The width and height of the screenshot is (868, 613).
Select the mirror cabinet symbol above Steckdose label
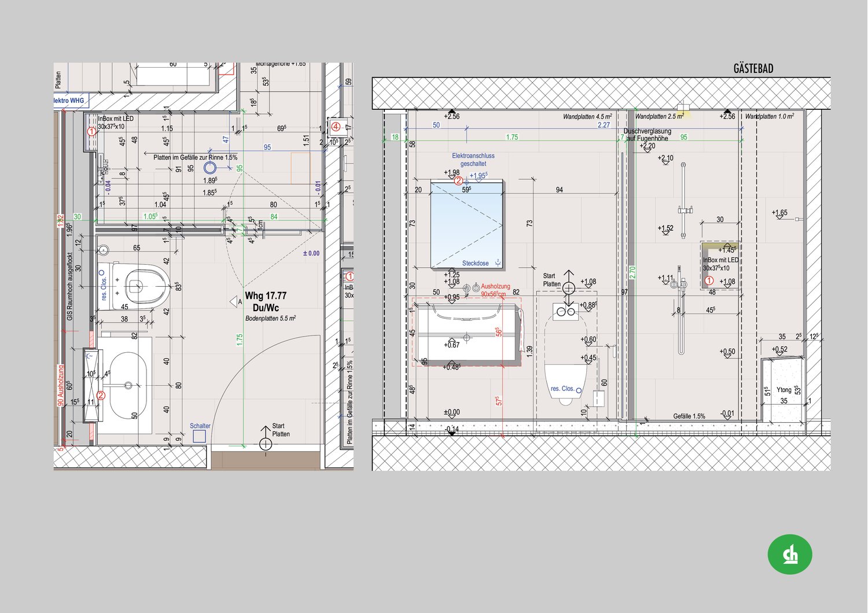pyautogui.click(x=466, y=223)
